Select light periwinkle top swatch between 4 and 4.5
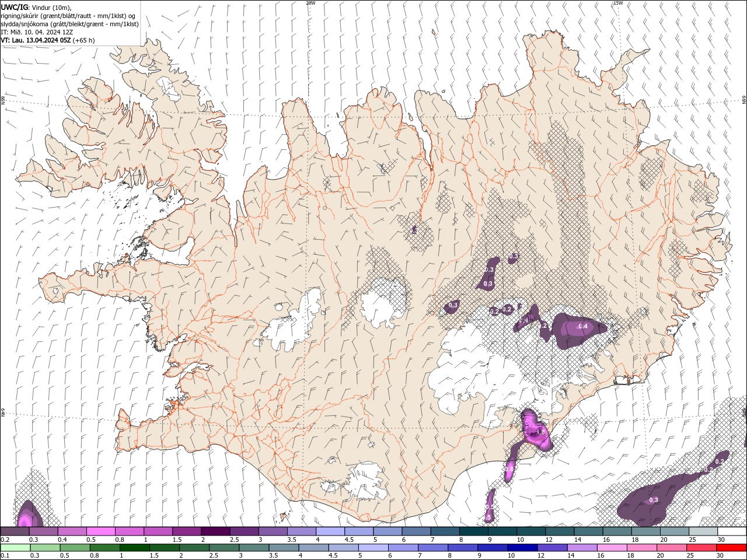Image resolution: width=747 pixels, height=560 pixels. 330,531
